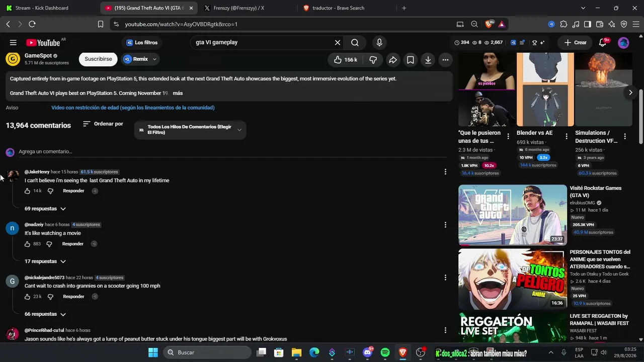The height and width of the screenshot is (362, 644).
Task: Open the Brave main menu
Action: 636,24
